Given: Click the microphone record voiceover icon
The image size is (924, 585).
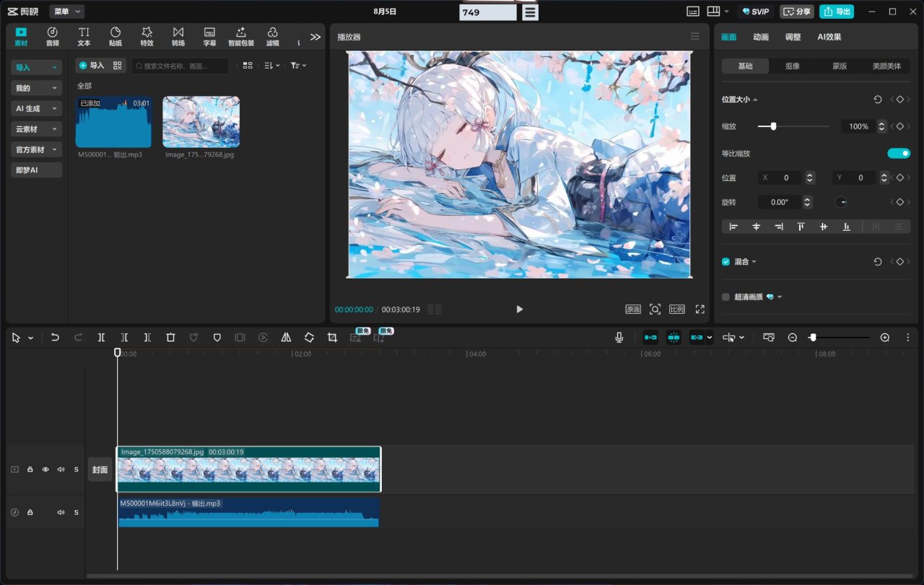Looking at the screenshot, I should (619, 337).
